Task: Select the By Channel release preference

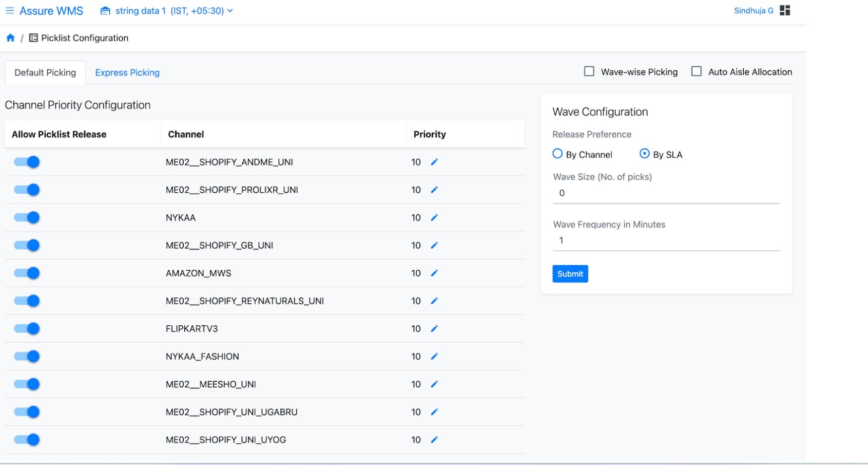Action: click(557, 154)
